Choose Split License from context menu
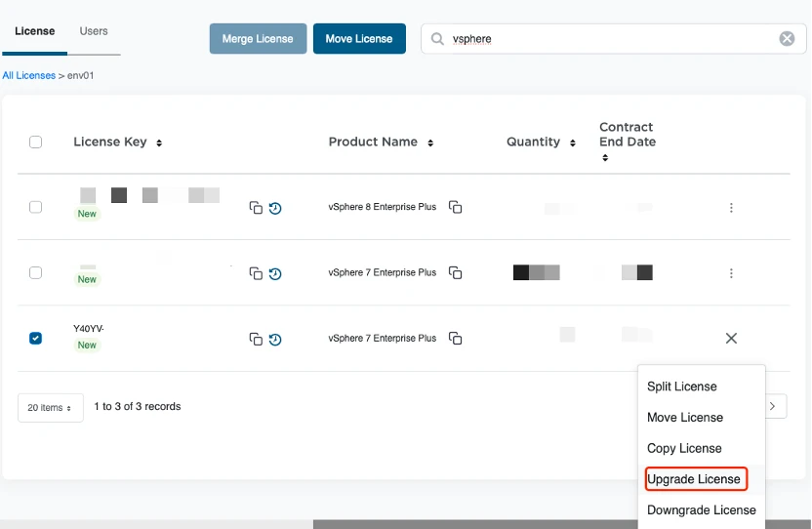 click(x=682, y=387)
